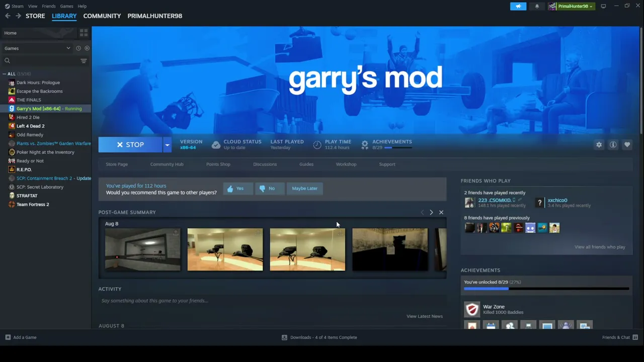Stop the running Garry's Mod game
This screenshot has width=644, height=362.
[130, 145]
